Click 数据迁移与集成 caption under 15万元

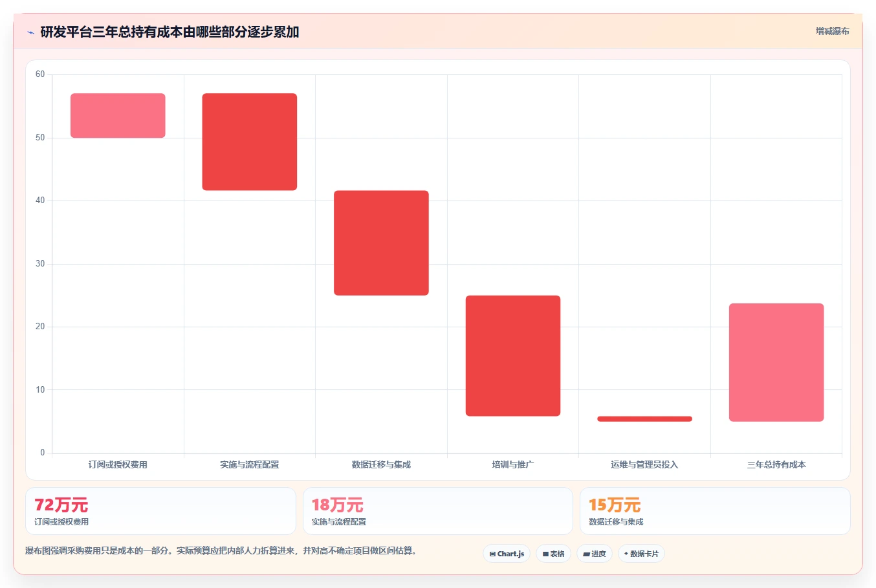tap(616, 522)
